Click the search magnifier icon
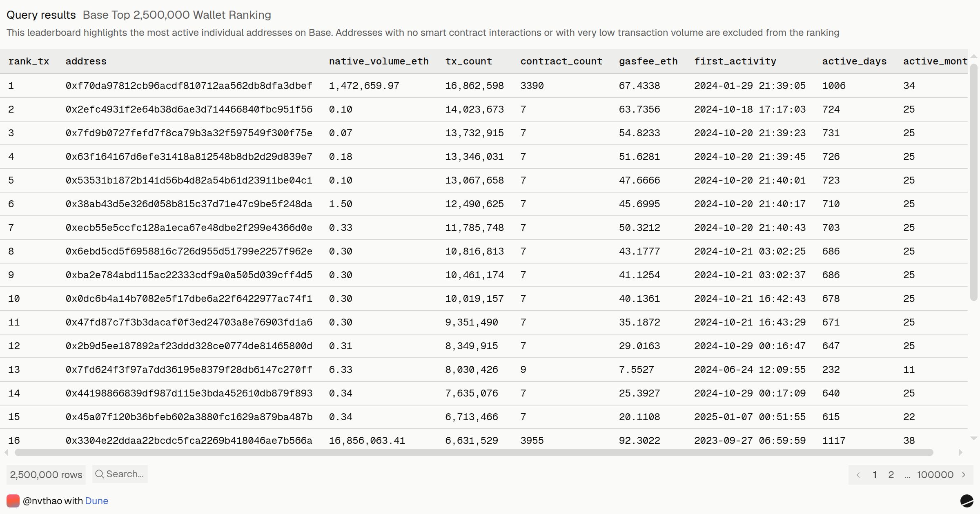The image size is (980, 514). click(x=99, y=474)
